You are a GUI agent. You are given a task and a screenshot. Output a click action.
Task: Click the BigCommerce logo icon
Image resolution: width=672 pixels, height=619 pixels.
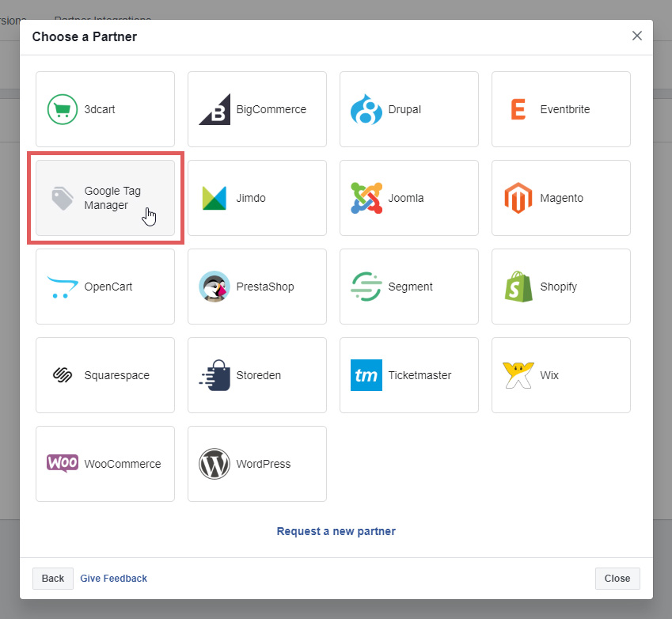(215, 109)
